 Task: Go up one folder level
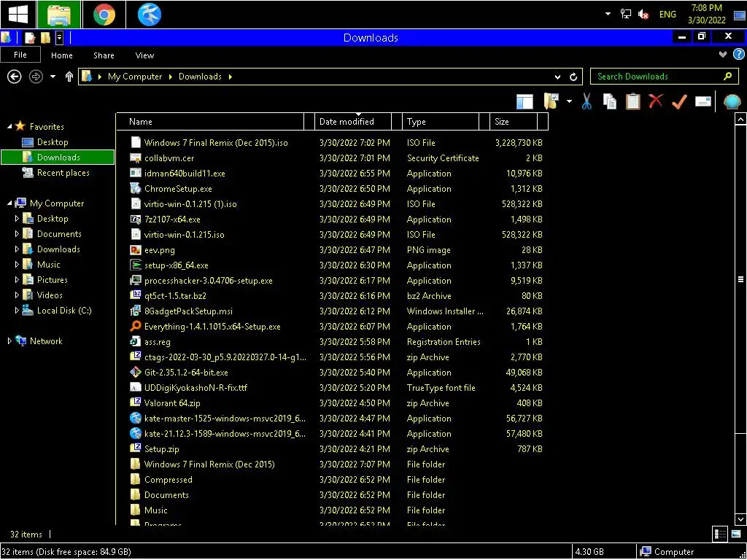click(69, 76)
